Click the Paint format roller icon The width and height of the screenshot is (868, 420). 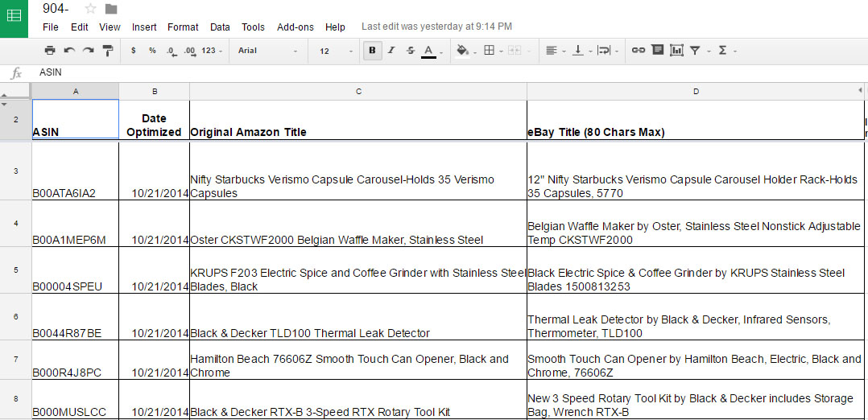pyautogui.click(x=108, y=51)
